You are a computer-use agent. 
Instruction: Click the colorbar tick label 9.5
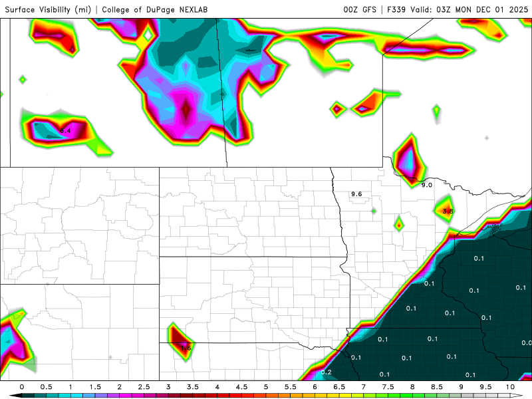pos(486,387)
